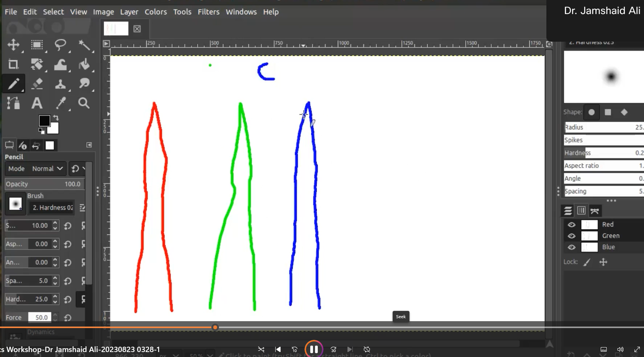Select the Fuzzy Select wand tool
Screen dimensions: 644x357
click(84, 45)
